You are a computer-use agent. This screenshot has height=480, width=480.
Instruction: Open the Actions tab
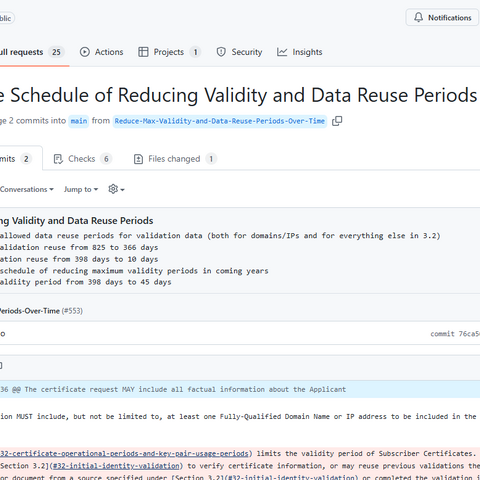[101, 52]
